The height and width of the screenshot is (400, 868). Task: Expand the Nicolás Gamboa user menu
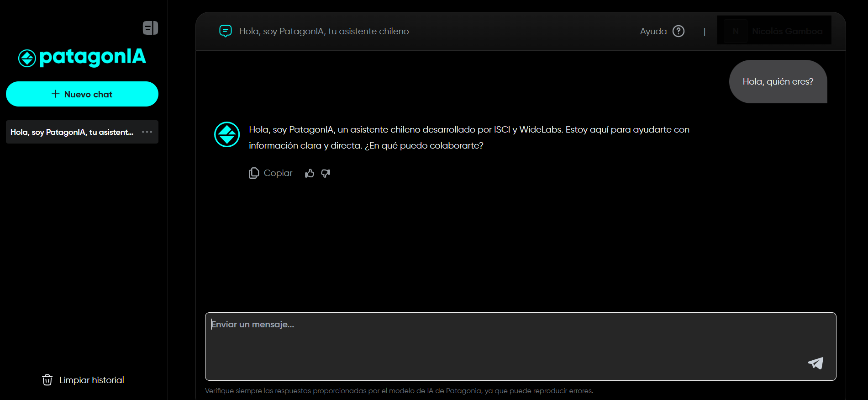tap(787, 31)
